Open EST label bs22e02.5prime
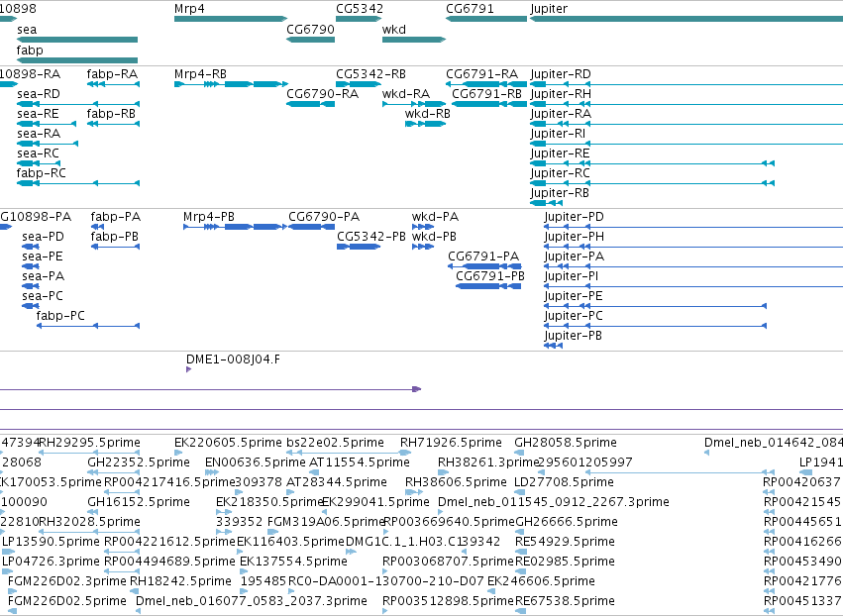Viewport: 843px width, 616px height. click(x=336, y=443)
